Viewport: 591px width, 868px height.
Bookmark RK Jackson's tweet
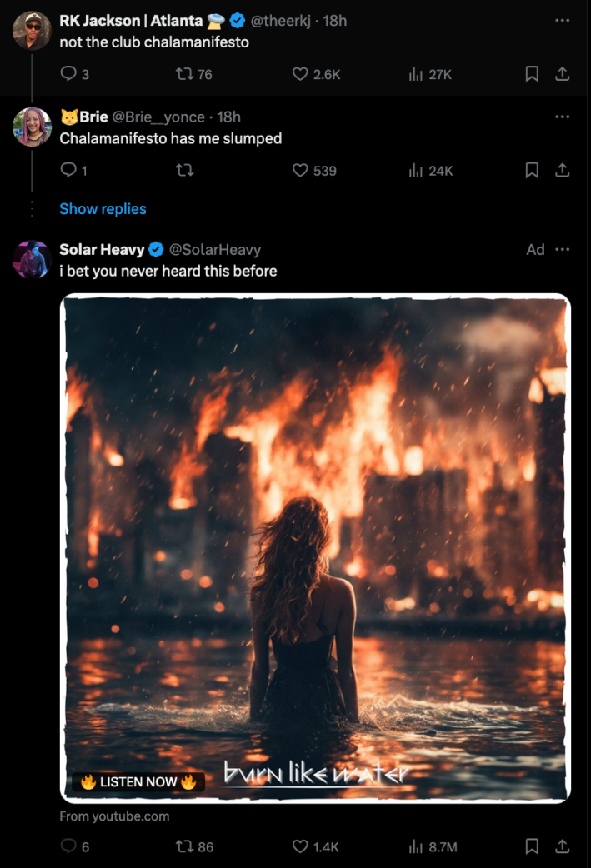(x=532, y=74)
